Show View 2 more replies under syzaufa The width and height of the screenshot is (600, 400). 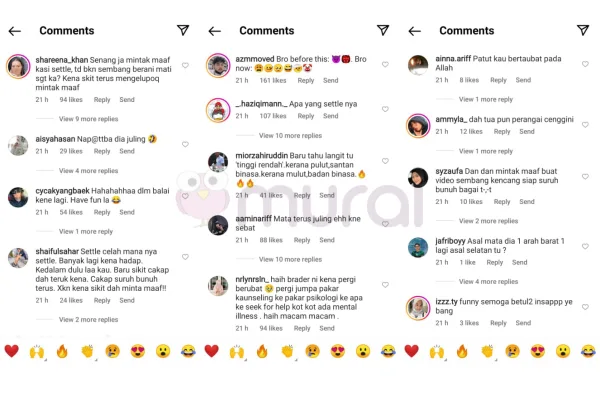[488, 221]
